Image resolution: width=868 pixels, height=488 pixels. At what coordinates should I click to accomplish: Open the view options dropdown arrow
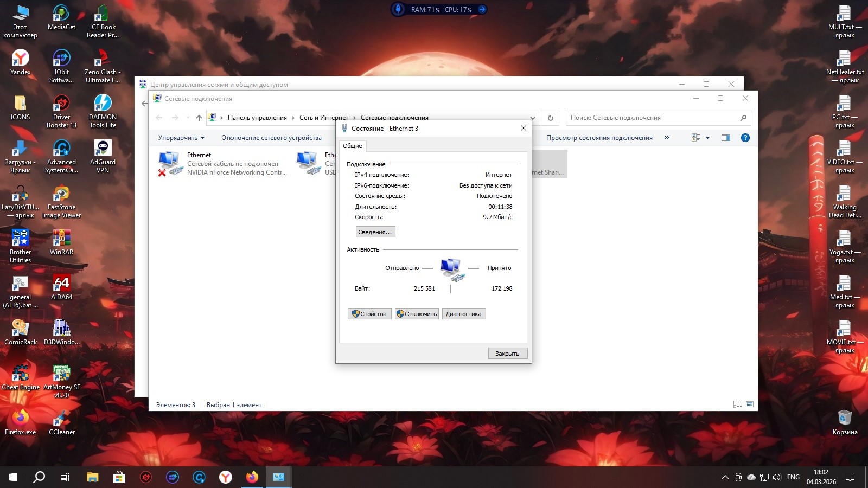(x=707, y=138)
